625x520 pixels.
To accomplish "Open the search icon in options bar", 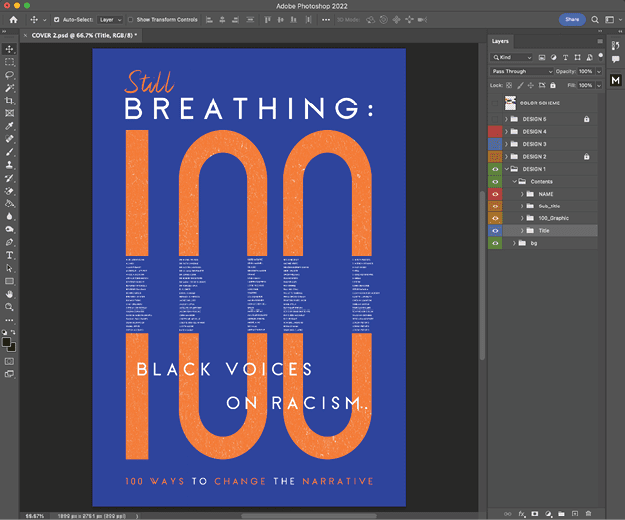I will tap(595, 20).
